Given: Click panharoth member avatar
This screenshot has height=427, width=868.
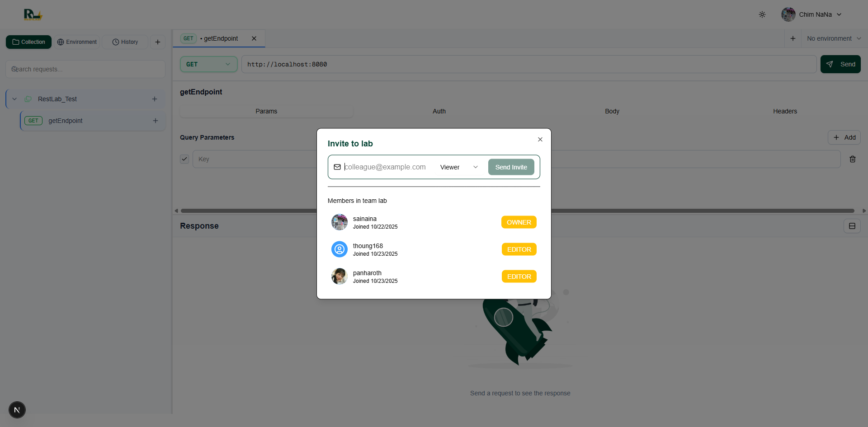Looking at the screenshot, I should pos(340,277).
